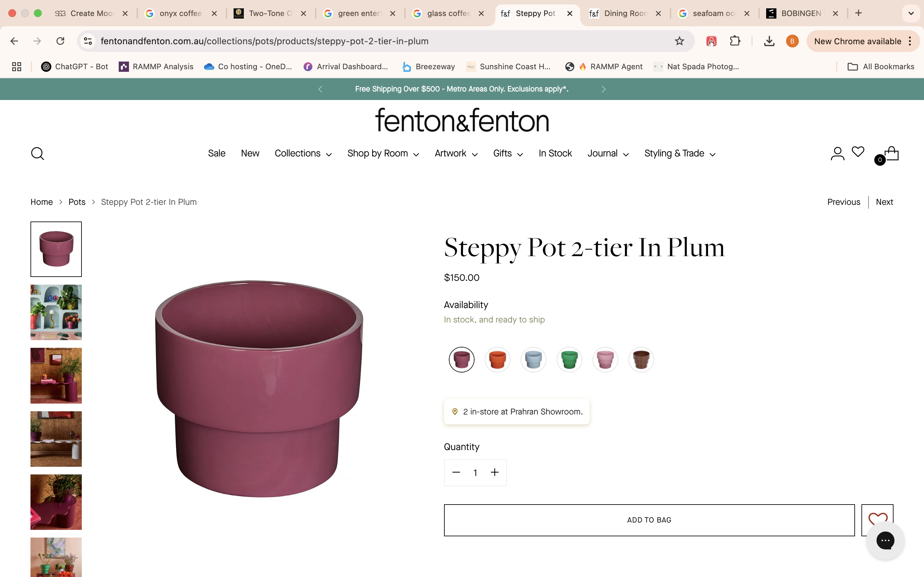The image size is (924, 577).
Task: Open the shopping bag icon
Action: (891, 154)
